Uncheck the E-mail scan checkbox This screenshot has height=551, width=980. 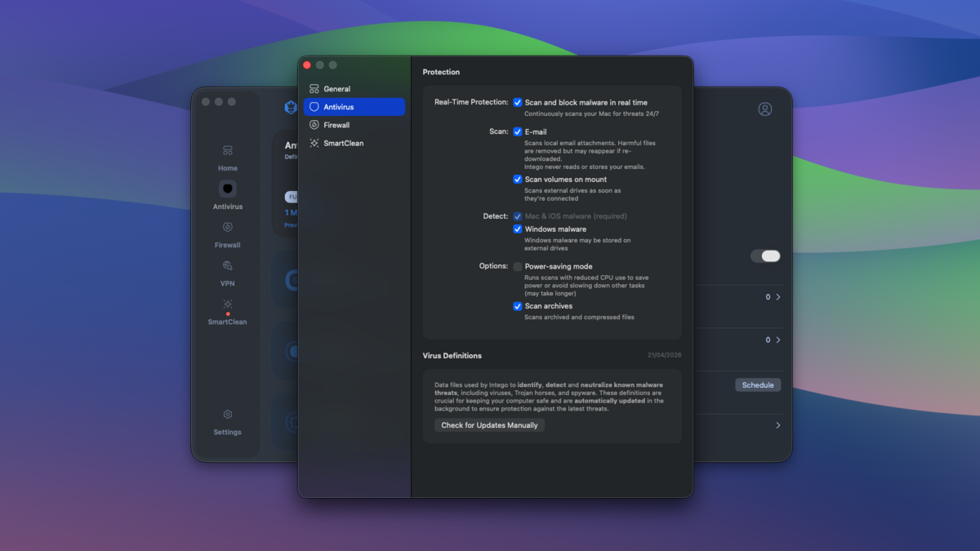(518, 132)
